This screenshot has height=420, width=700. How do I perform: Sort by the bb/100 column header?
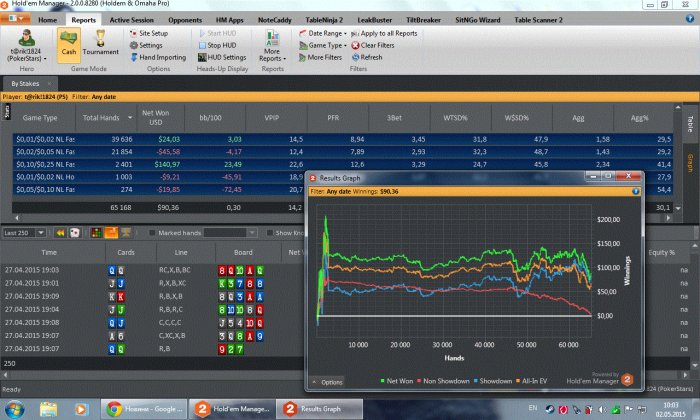click(x=211, y=118)
